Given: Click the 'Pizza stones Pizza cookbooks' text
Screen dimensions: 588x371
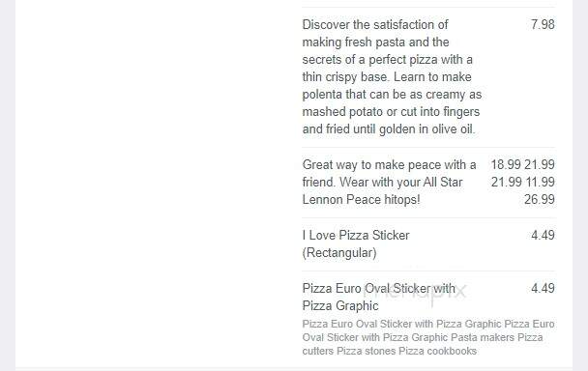Looking at the screenshot, I should pyautogui.click(x=406, y=351).
